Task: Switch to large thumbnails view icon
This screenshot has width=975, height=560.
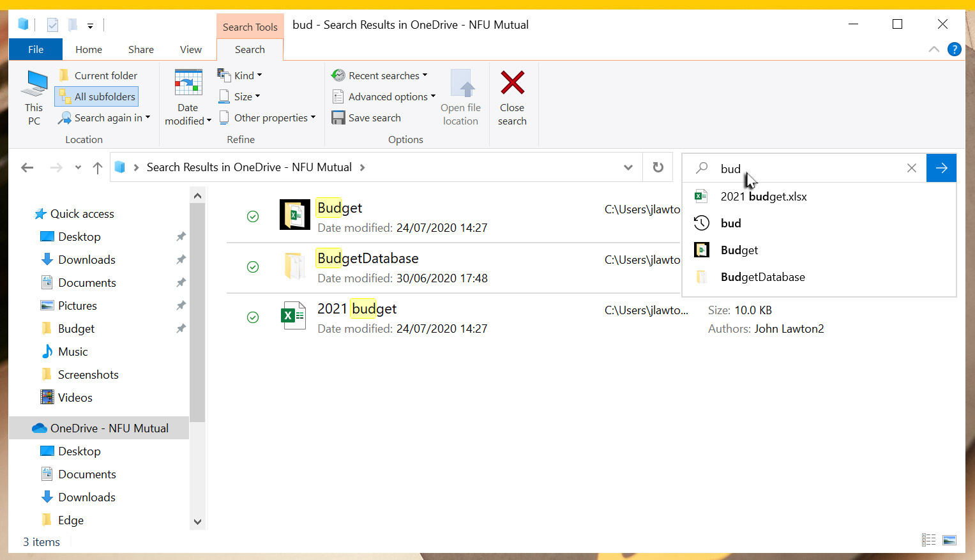Action: pos(949,540)
